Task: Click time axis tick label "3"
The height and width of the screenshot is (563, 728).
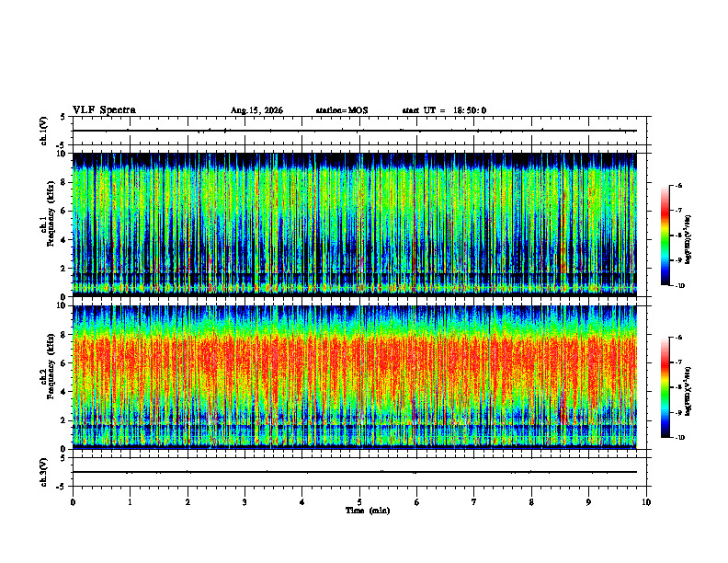Action: [x=245, y=502]
